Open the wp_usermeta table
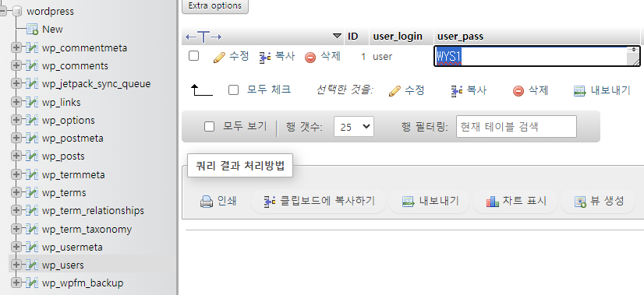 [x=73, y=247]
